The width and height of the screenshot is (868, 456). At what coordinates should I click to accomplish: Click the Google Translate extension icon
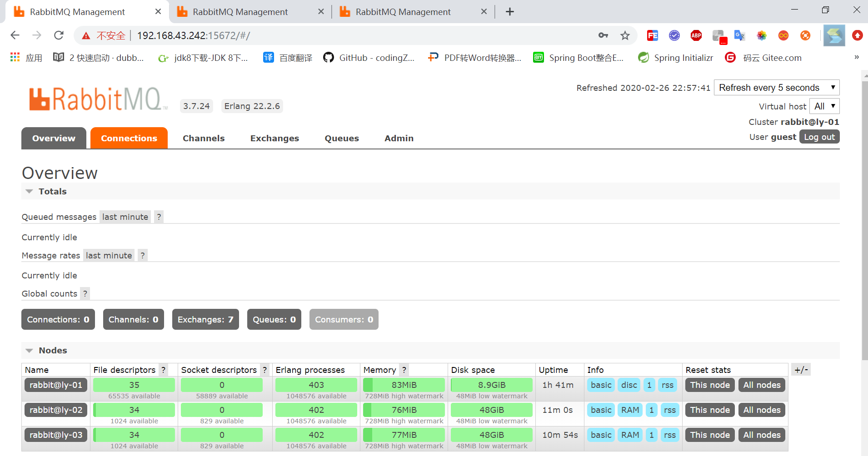[x=740, y=35]
